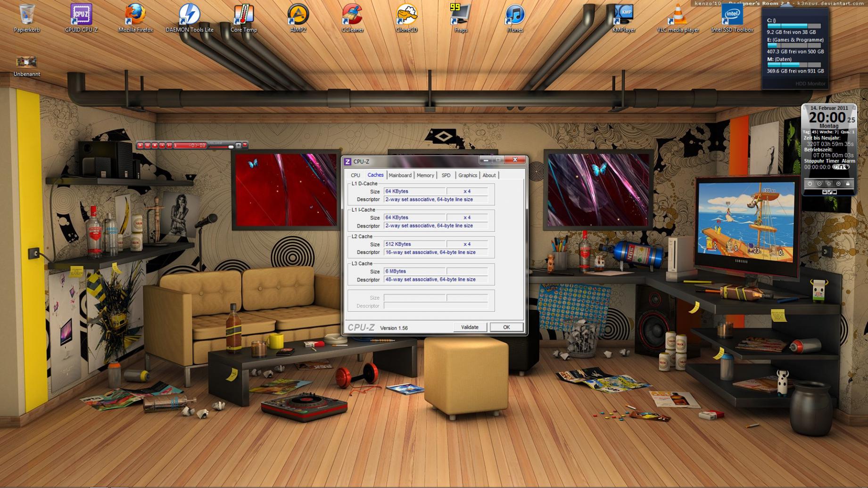Select the Fraps desktop shortcut
This screenshot has width=868, height=488.
tap(461, 18)
